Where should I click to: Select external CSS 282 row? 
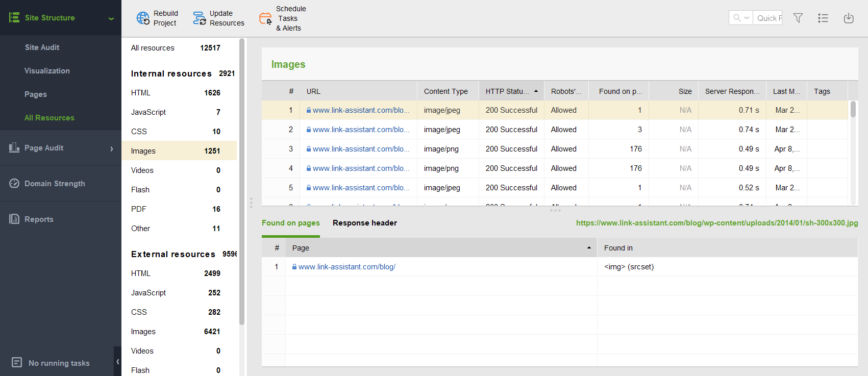[x=179, y=312]
